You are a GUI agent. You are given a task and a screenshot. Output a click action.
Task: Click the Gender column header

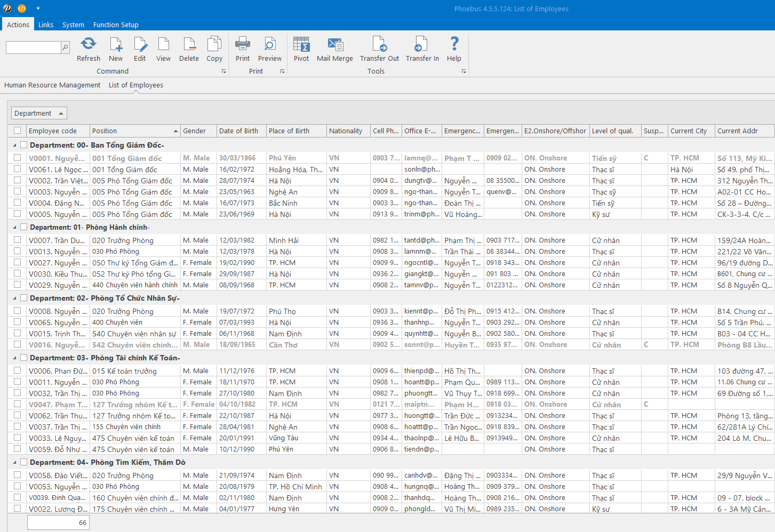(x=198, y=131)
